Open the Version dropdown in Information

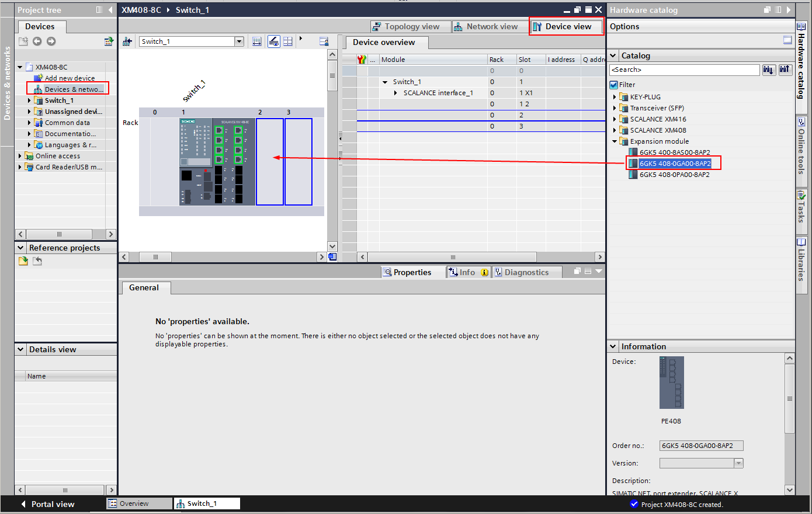click(x=738, y=463)
